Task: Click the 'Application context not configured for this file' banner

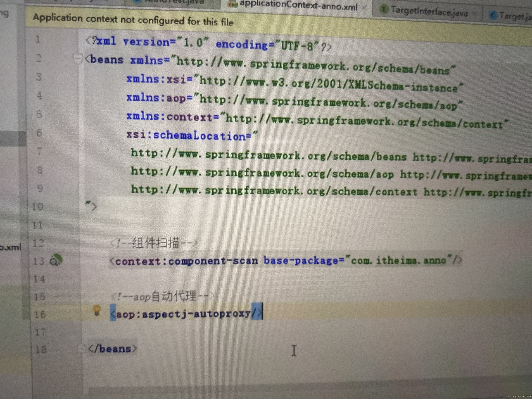Action: 133,20
